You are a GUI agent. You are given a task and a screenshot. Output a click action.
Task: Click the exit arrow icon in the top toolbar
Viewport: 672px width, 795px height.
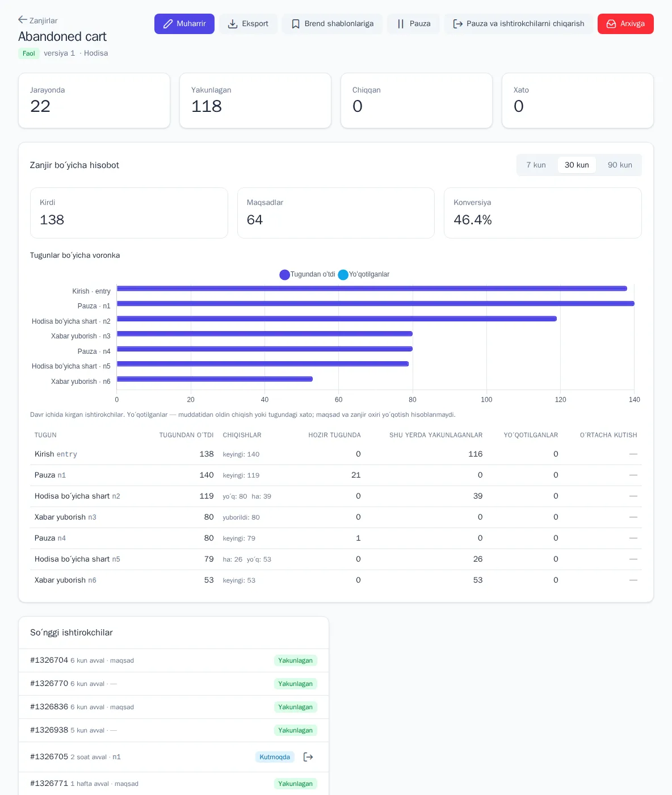458,24
